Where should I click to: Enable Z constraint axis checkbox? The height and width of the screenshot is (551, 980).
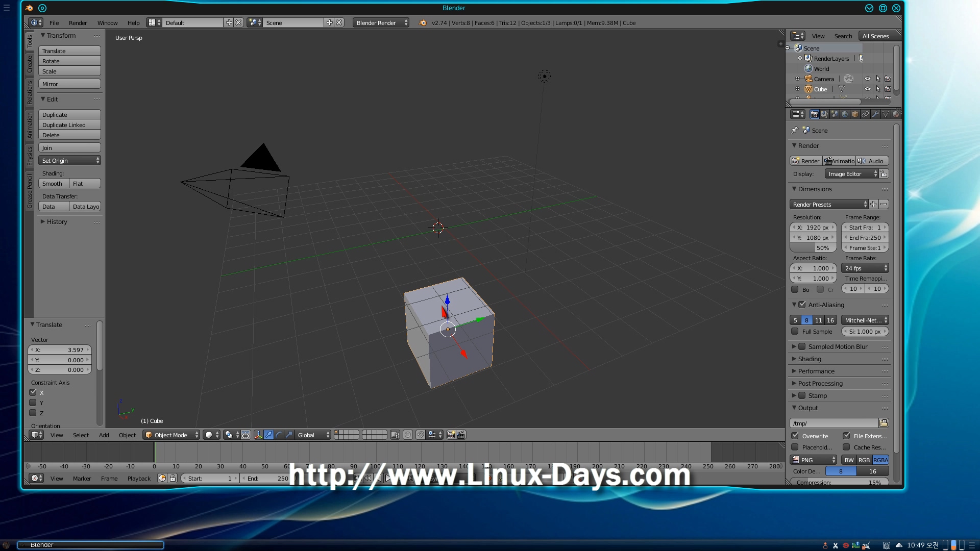coord(33,413)
